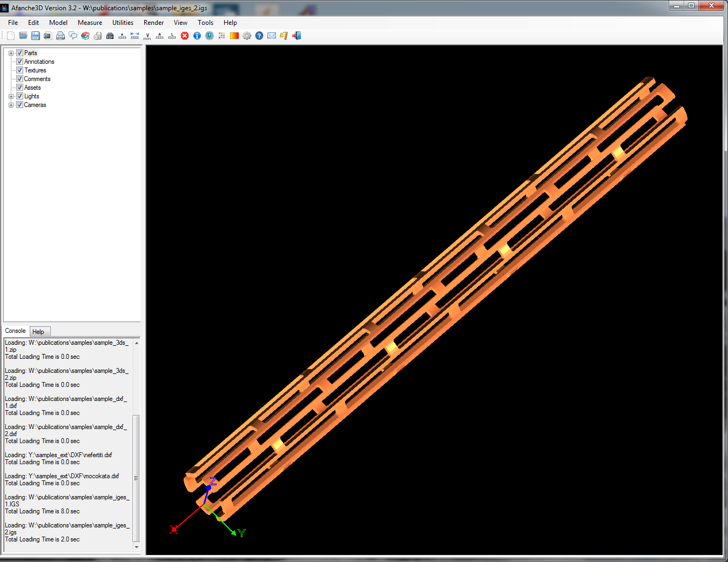Click the Print icon in toolbar
Image resolution: width=728 pixels, height=562 pixels.
(x=60, y=36)
